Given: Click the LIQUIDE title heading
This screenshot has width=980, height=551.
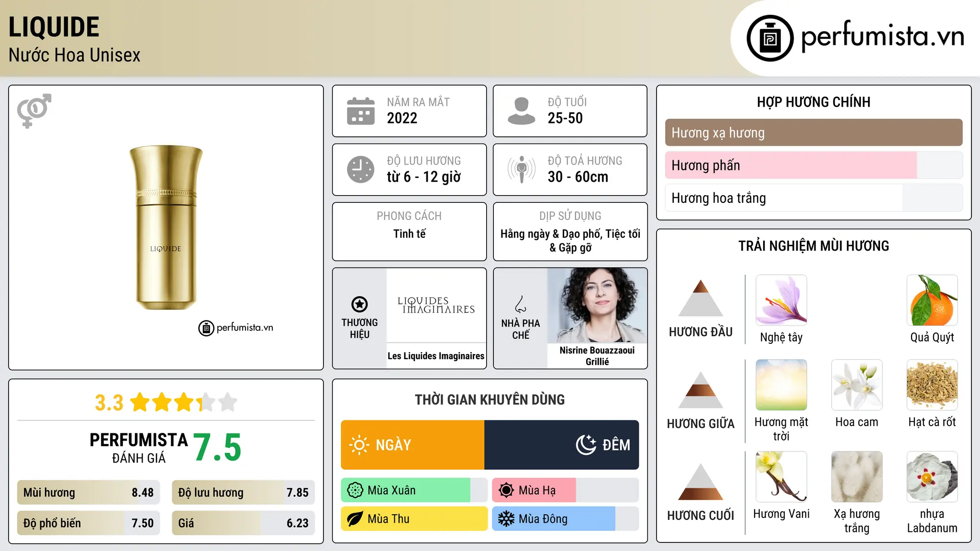Looking at the screenshot, I should click(54, 27).
